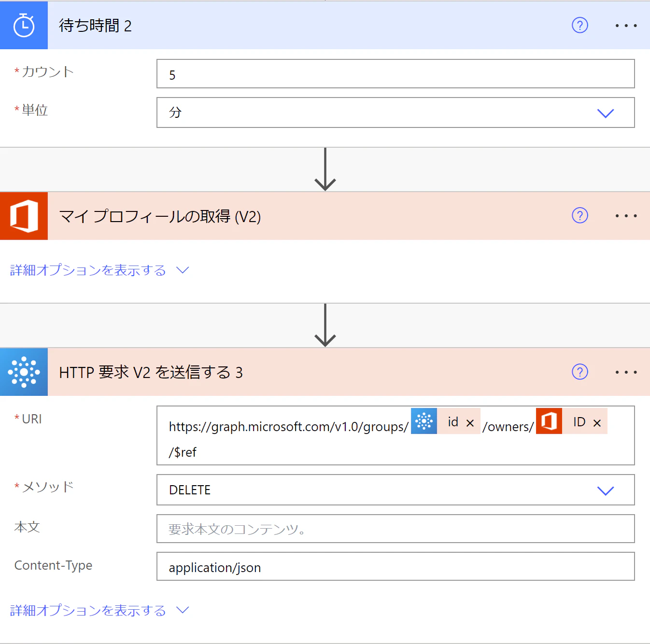Click the メソッド field label
The height and width of the screenshot is (644, 650).
click(x=48, y=487)
